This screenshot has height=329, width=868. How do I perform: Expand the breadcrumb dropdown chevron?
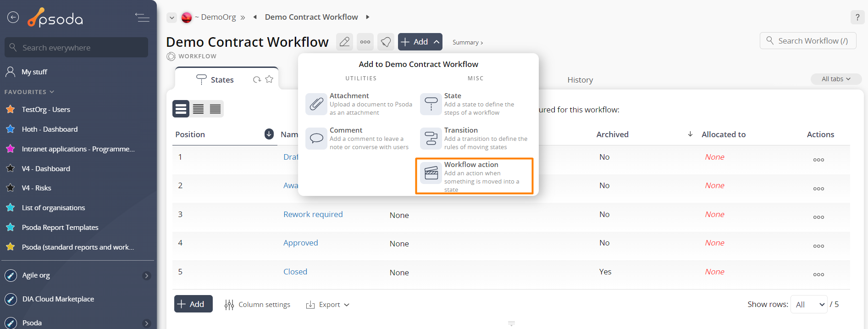171,17
